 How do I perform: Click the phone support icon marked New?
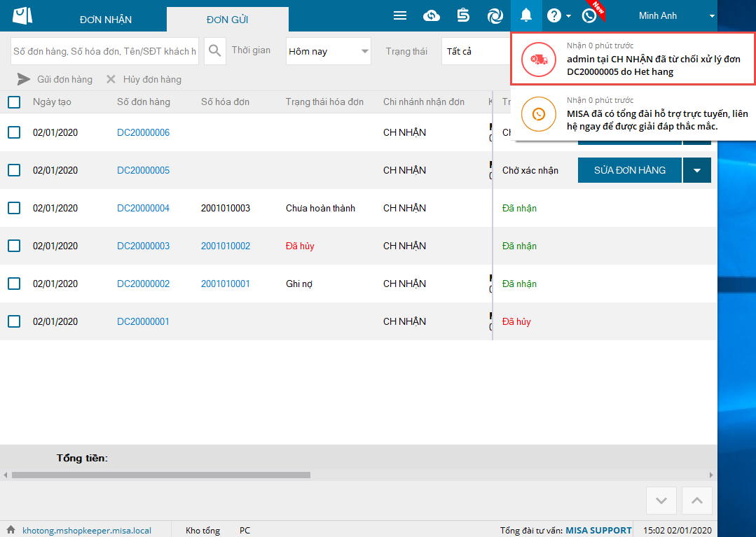pos(589,15)
